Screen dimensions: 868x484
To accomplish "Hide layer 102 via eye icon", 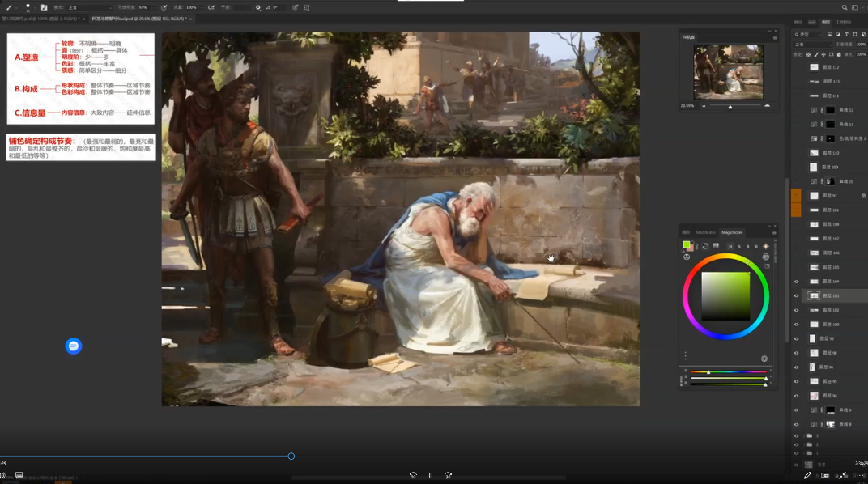I will tap(797, 310).
